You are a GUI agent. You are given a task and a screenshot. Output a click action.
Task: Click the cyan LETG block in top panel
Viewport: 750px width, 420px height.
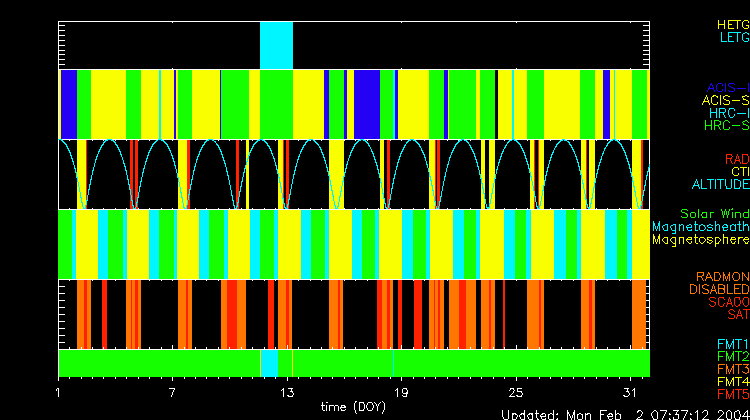(x=276, y=45)
